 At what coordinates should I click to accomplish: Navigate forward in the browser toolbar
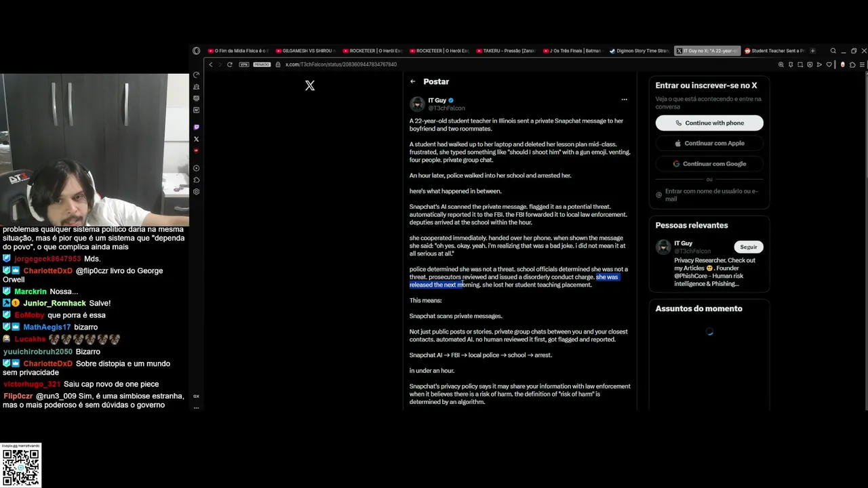tap(220, 64)
